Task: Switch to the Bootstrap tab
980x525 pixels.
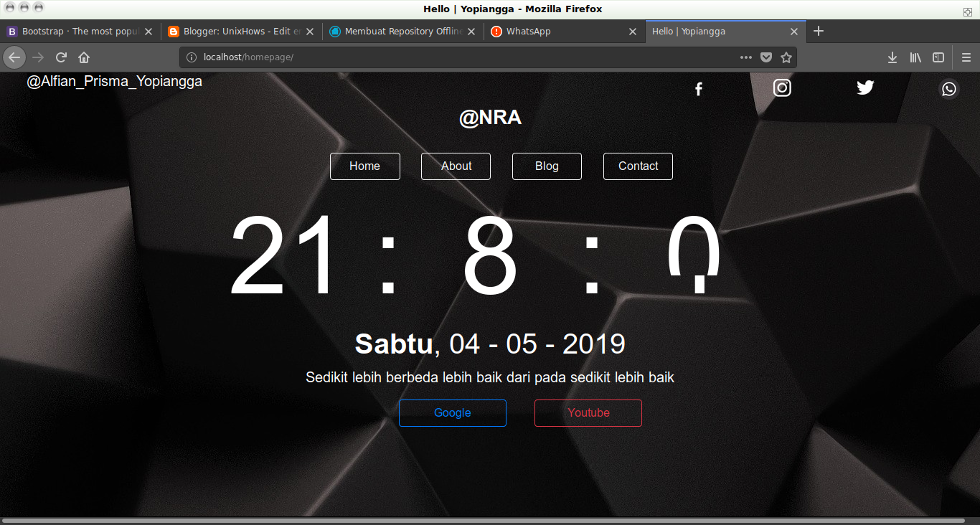Action: 80,32
